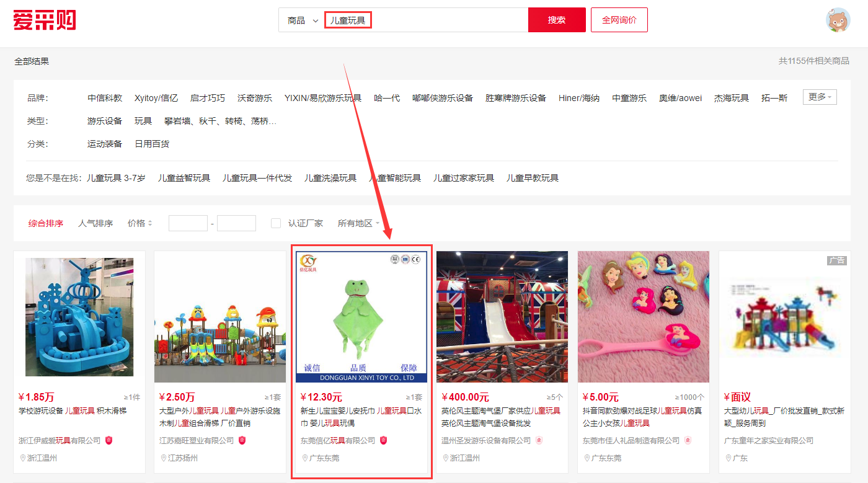868x483 pixels.
Task: Search suggestion 儿童过家家玩具
Action: (x=464, y=178)
